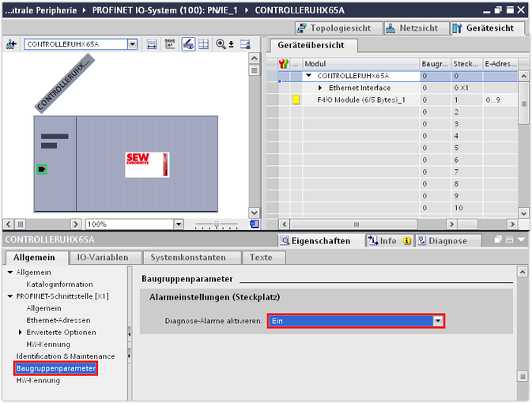This screenshot has width=532, height=403.
Task: Expand Erweiterte Optionen in tree
Action: 20,333
